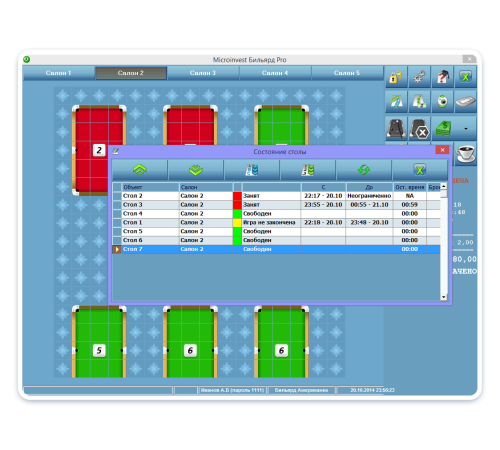Image resolution: width=500 pixels, height=450 pixels.
Task: Click the double up-arrow button in dialog
Action: (x=140, y=170)
